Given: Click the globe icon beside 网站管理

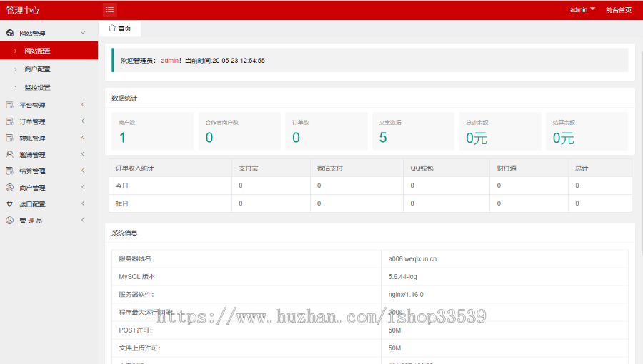Looking at the screenshot, I should [9, 34].
